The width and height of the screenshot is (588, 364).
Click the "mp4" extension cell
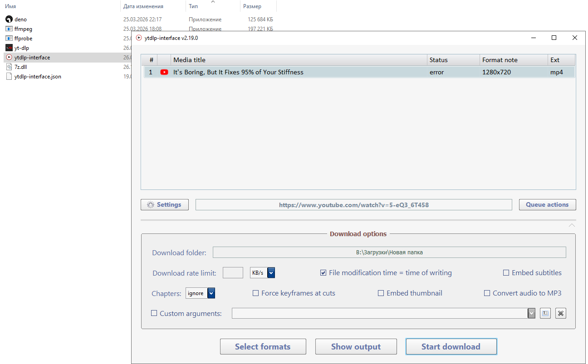coord(557,72)
